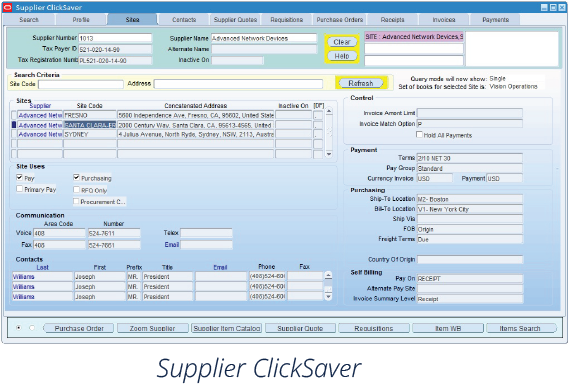Click the Sites list vertical scrollbar track
Image resolution: width=569 pixels, height=384 pixels.
(x=329, y=132)
